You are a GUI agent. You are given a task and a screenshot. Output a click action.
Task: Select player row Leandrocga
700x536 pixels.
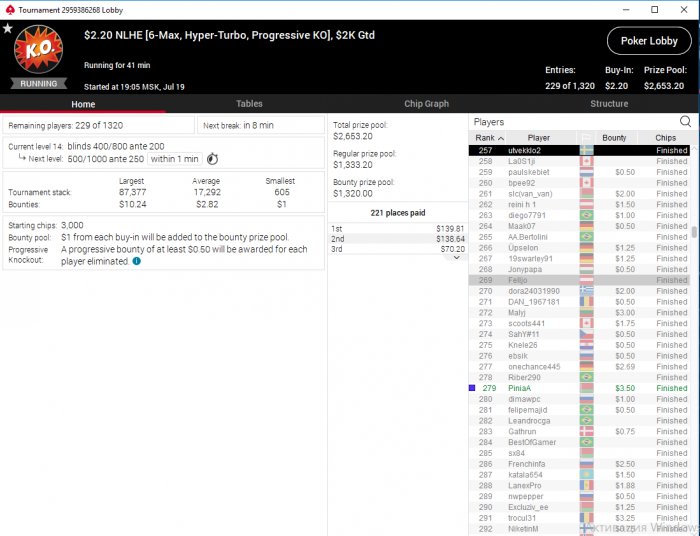[579, 421]
